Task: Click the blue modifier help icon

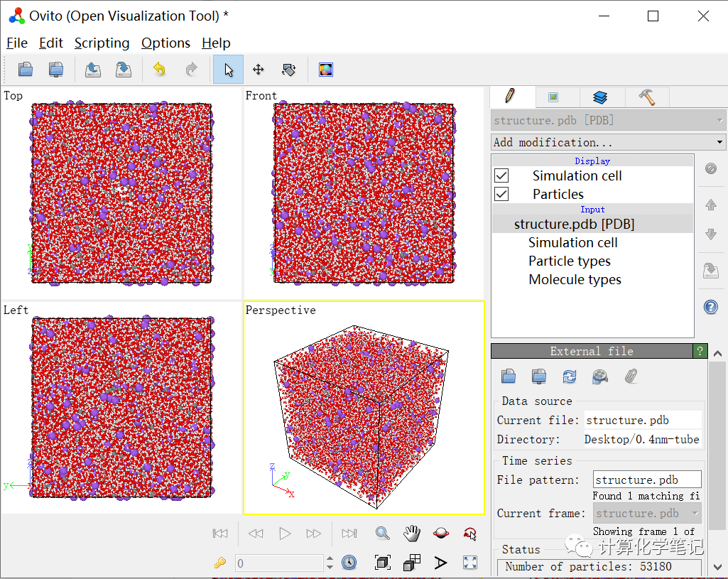Action: pyautogui.click(x=710, y=307)
